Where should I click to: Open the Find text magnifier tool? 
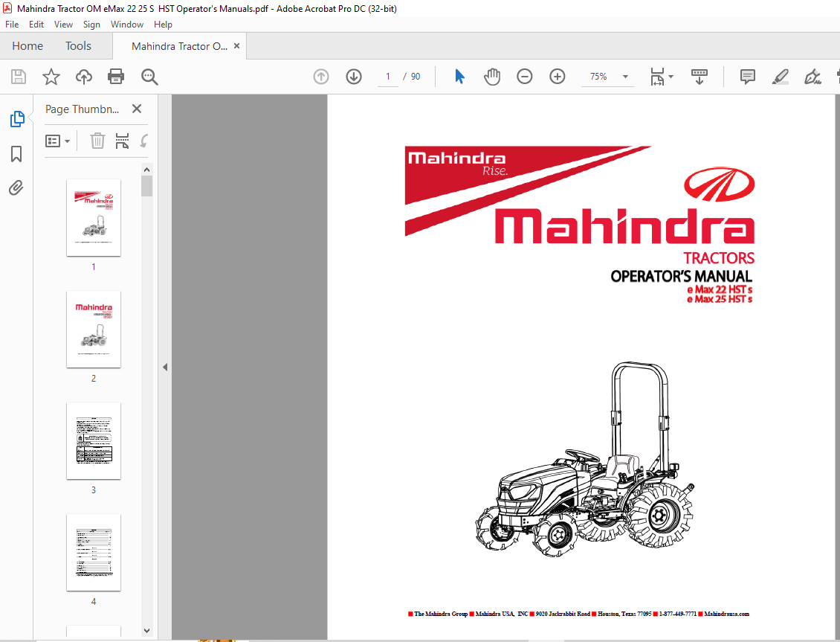pos(149,77)
